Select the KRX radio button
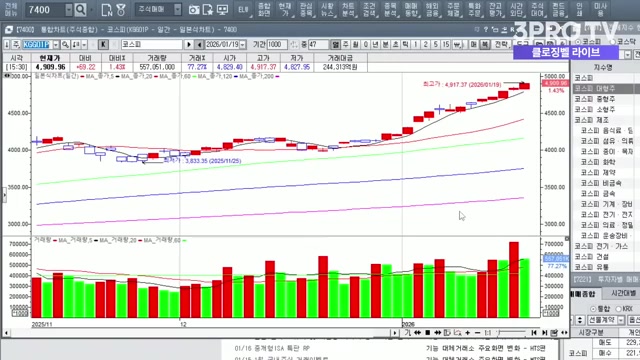 click(x=618, y=309)
